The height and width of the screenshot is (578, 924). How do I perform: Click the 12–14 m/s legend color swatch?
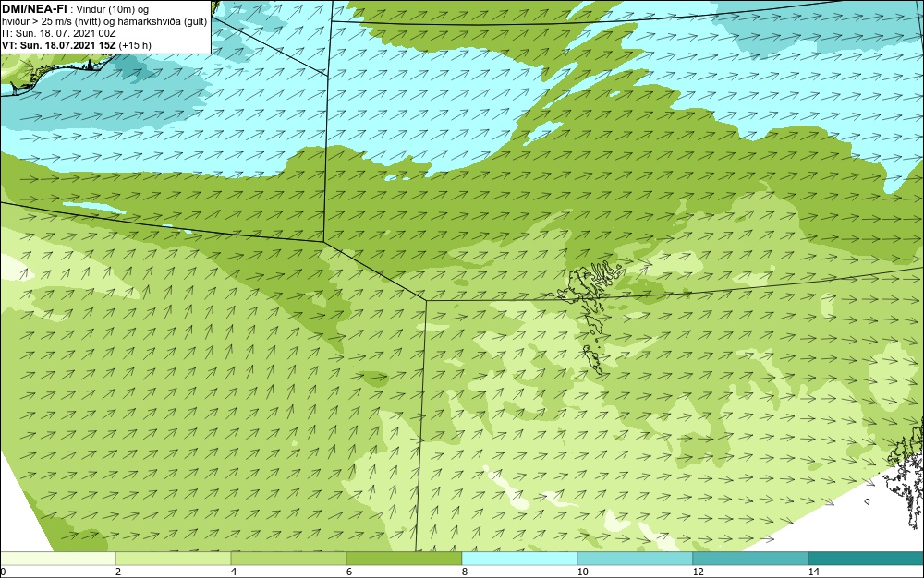point(750,559)
